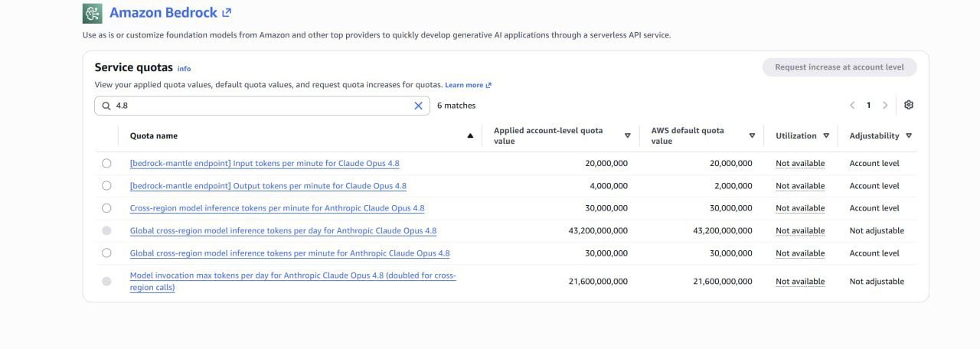Select radio for Global cross-region tokens per day
Image resolution: width=980 pixels, height=349 pixels.
point(106,230)
